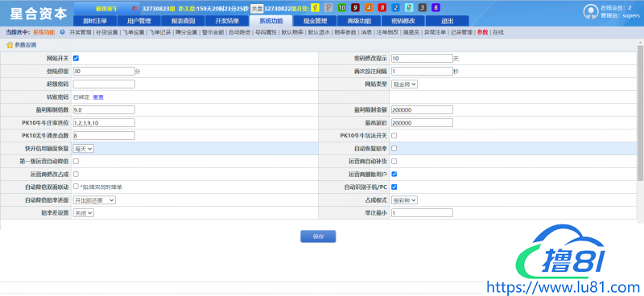
Task: Open the 快开信用额度恢复 dropdown
Action: [84, 149]
